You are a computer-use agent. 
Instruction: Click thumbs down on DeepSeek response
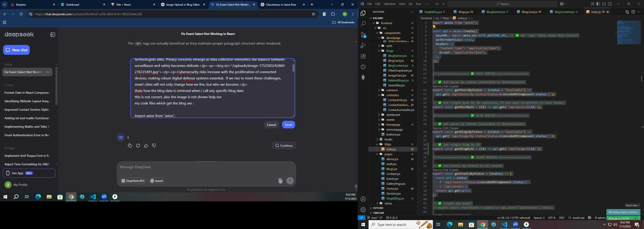click(154, 146)
